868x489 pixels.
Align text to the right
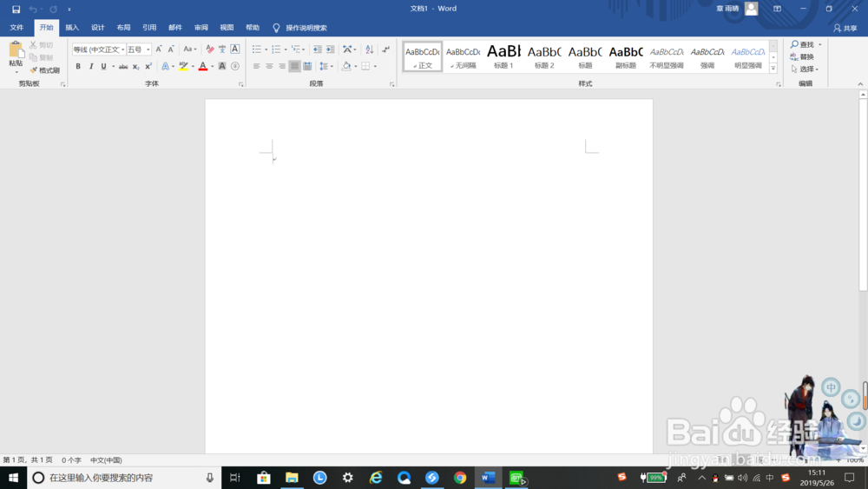point(282,67)
